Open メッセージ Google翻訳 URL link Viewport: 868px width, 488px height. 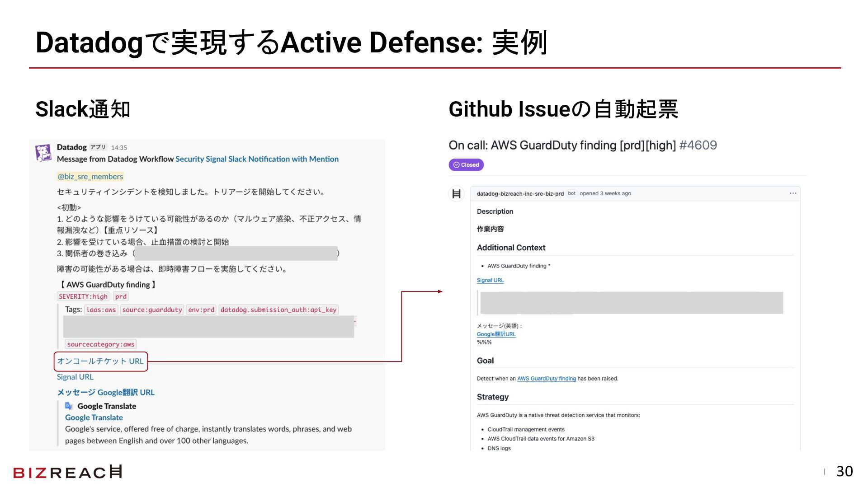[106, 392]
